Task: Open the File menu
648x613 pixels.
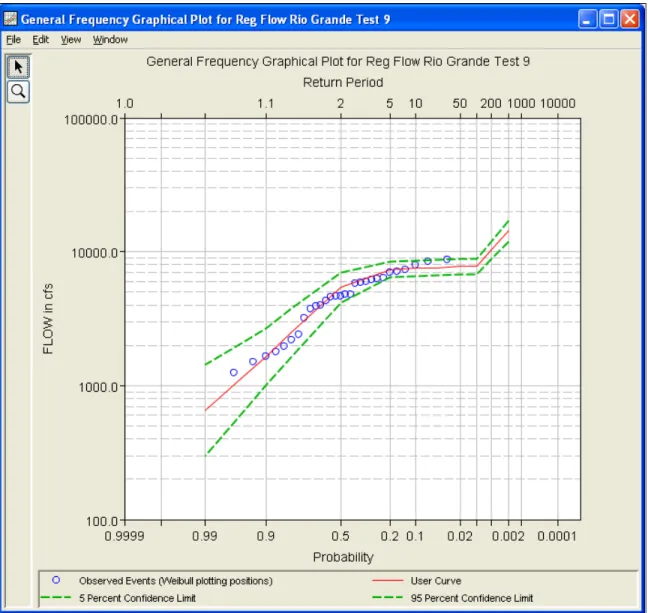Action: pos(13,40)
